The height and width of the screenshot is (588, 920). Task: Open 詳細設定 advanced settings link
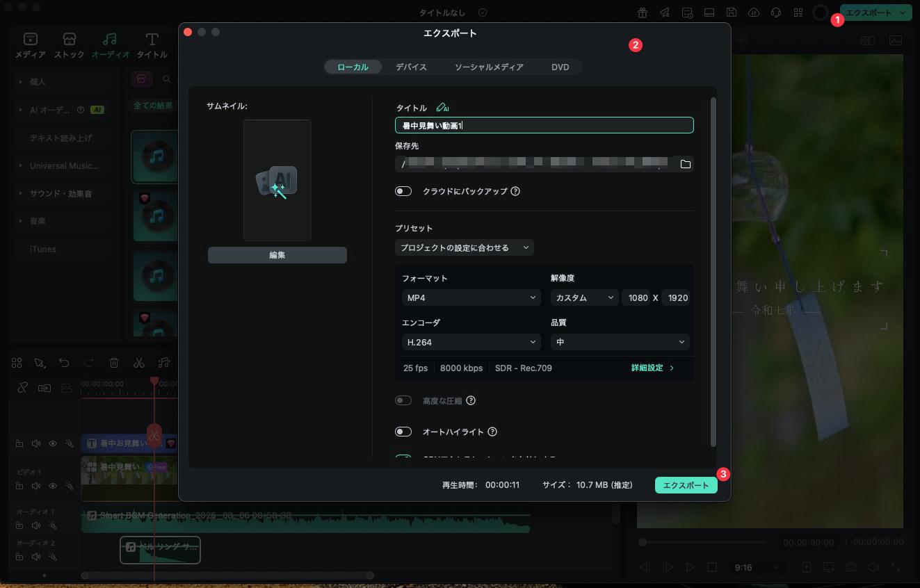[x=652, y=368]
